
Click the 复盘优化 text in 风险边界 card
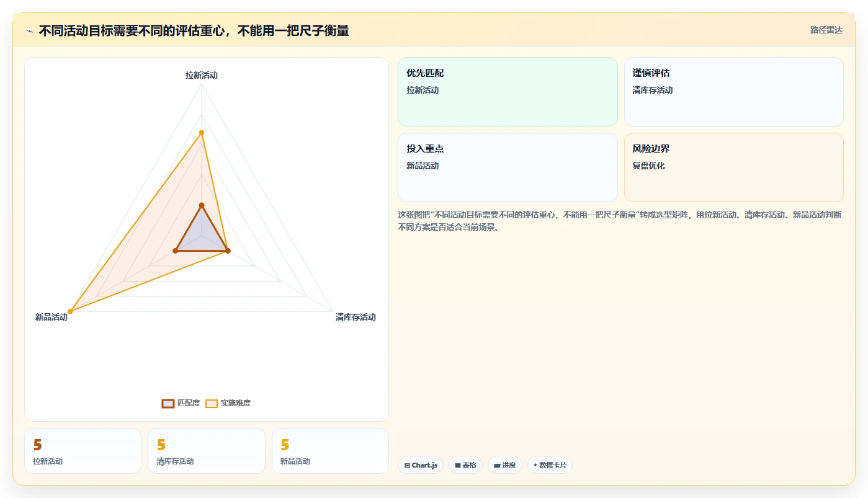point(648,166)
